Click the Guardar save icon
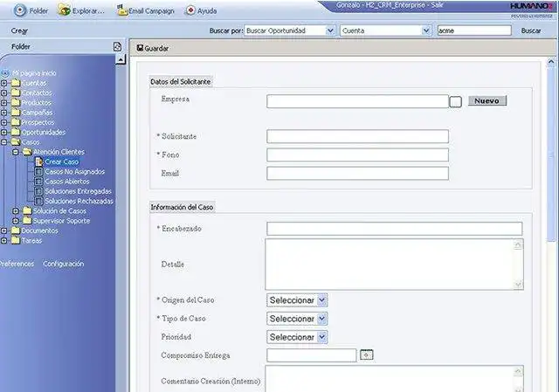The height and width of the screenshot is (392, 559). tap(140, 48)
